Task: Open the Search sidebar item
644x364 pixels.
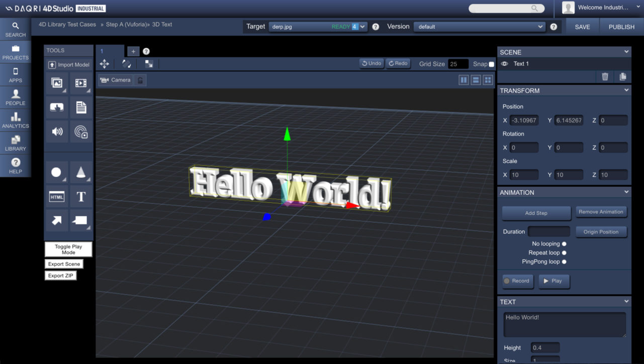Action: pyautogui.click(x=16, y=29)
